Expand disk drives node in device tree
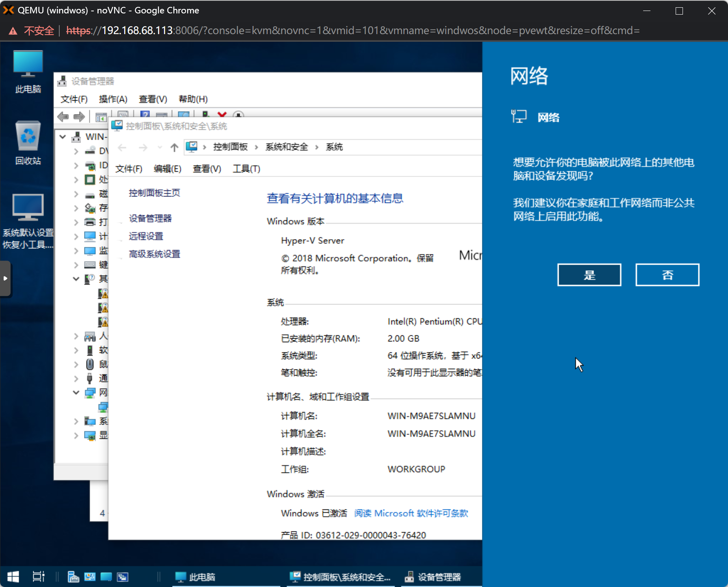The height and width of the screenshot is (587, 728). (x=76, y=194)
